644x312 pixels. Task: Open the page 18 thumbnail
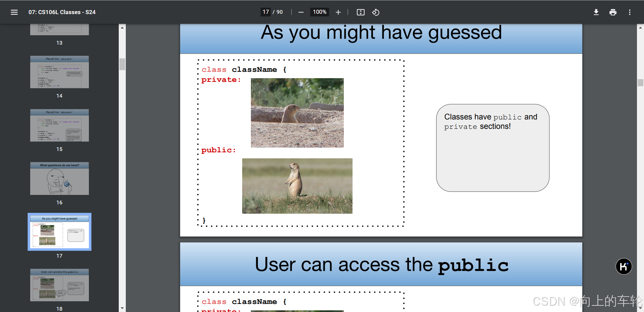59,285
